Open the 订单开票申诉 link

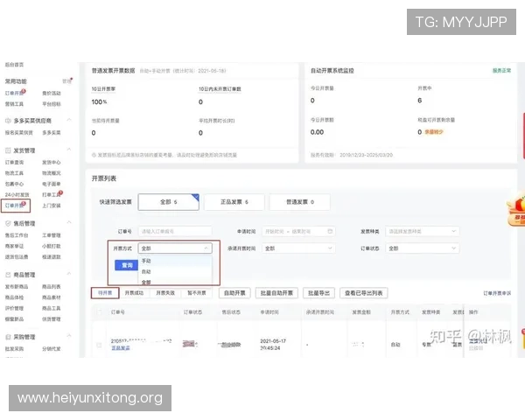coord(497,293)
